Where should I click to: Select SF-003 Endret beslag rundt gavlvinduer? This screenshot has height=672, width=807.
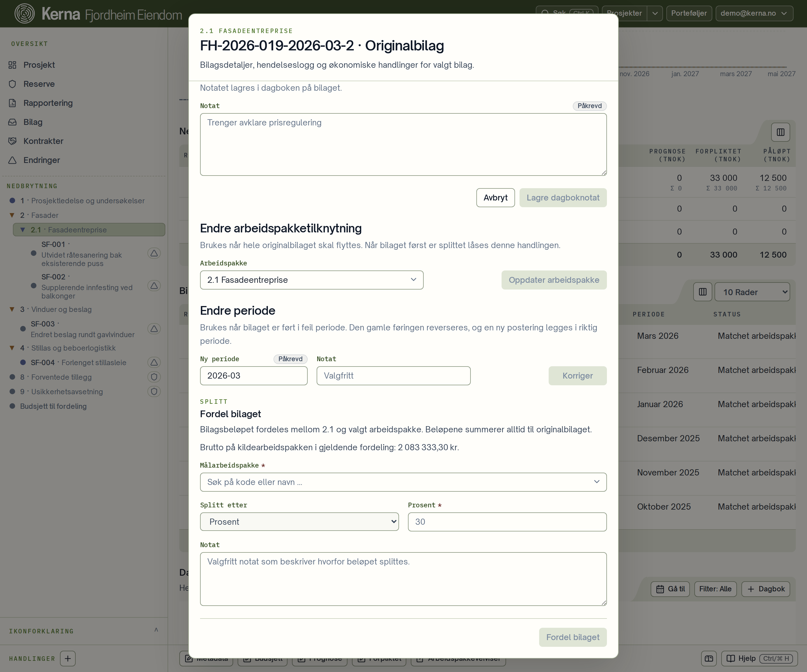click(x=82, y=330)
